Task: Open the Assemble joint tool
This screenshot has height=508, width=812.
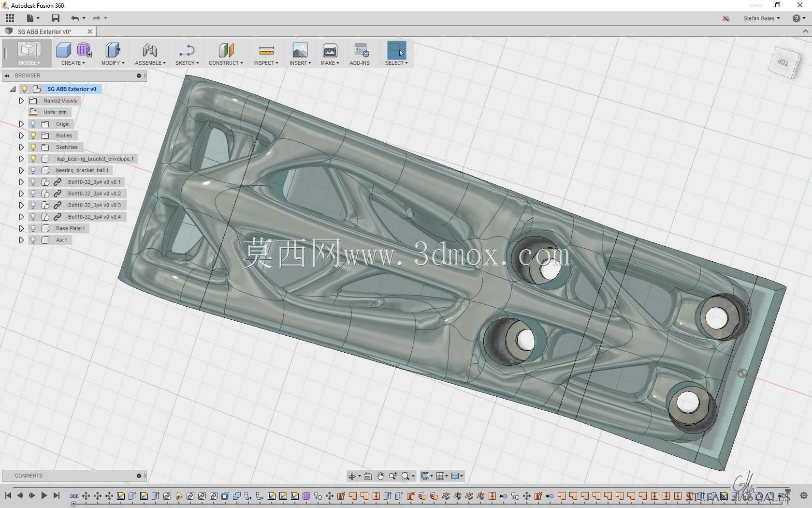Action: point(150,50)
